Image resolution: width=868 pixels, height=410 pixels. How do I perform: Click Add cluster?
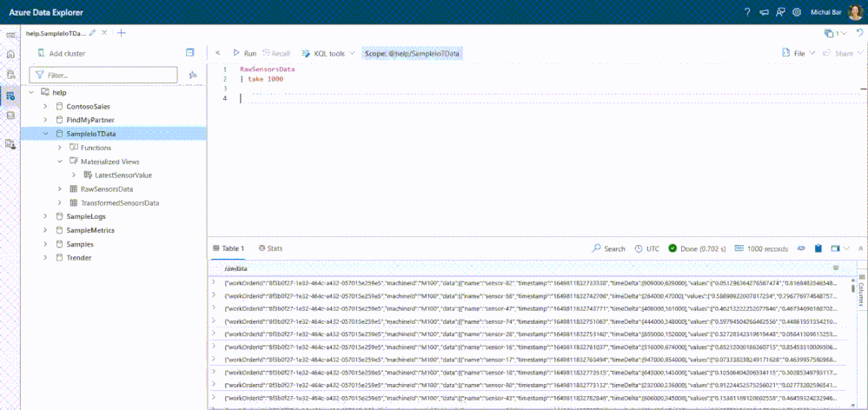click(x=61, y=54)
